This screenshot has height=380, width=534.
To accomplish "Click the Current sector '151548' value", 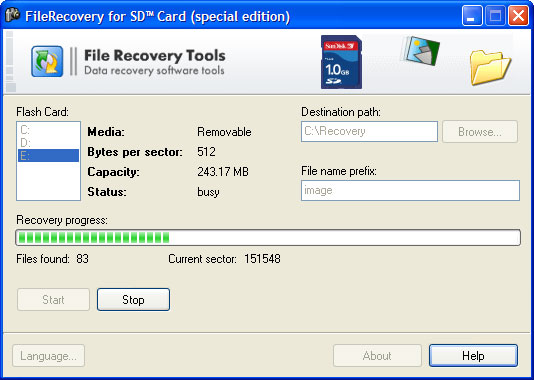I will click(263, 259).
